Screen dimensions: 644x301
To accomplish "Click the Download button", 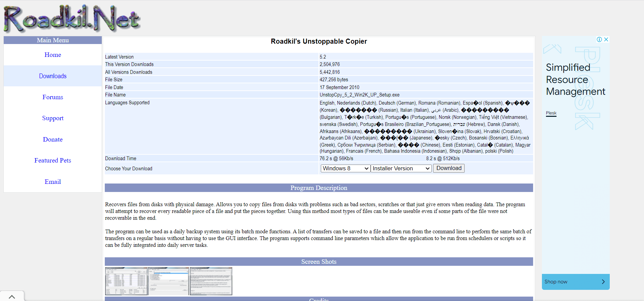I will click(449, 168).
